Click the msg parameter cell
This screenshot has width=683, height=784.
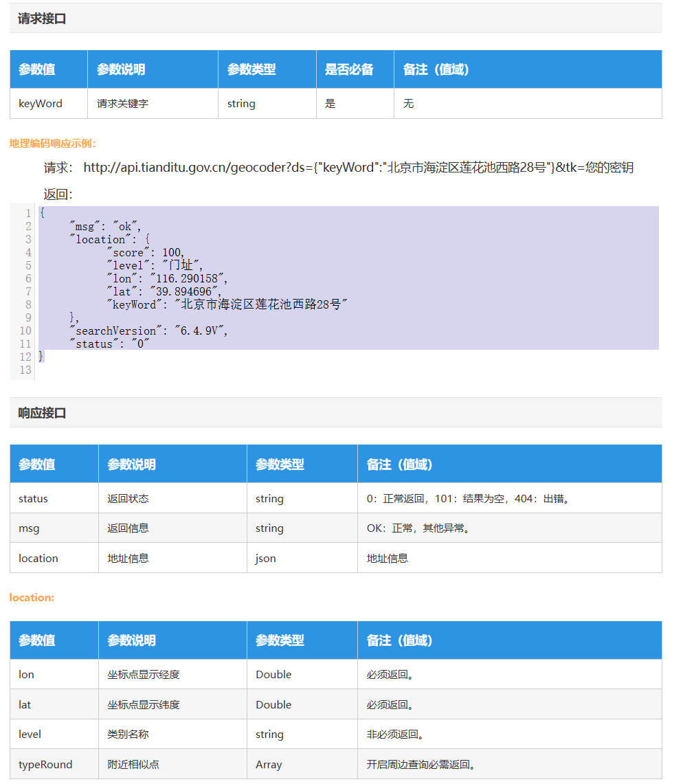(x=54, y=528)
